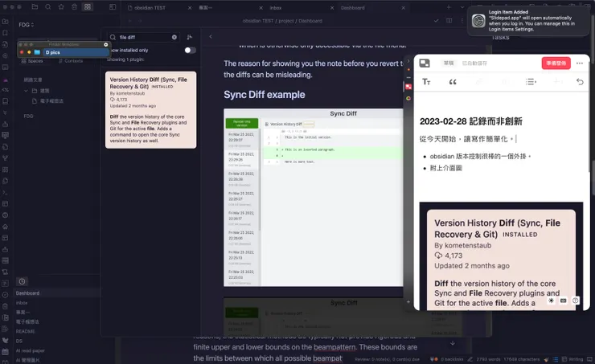Open the list formatting dropdown icon

pyautogui.click(x=531, y=81)
